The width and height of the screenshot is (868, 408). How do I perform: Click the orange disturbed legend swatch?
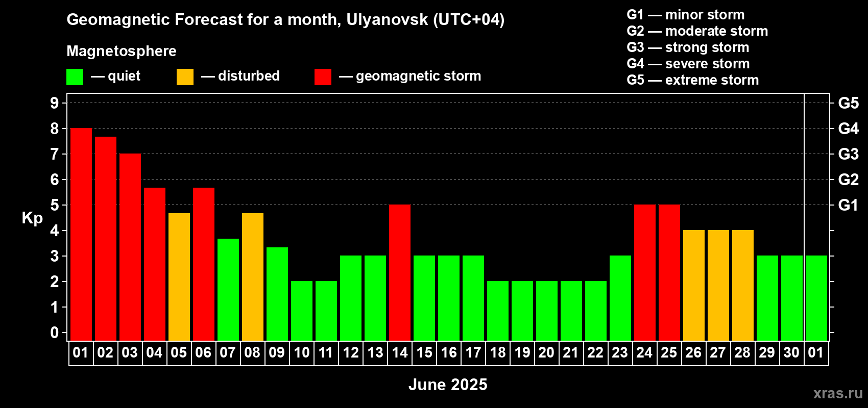pyautogui.click(x=185, y=77)
